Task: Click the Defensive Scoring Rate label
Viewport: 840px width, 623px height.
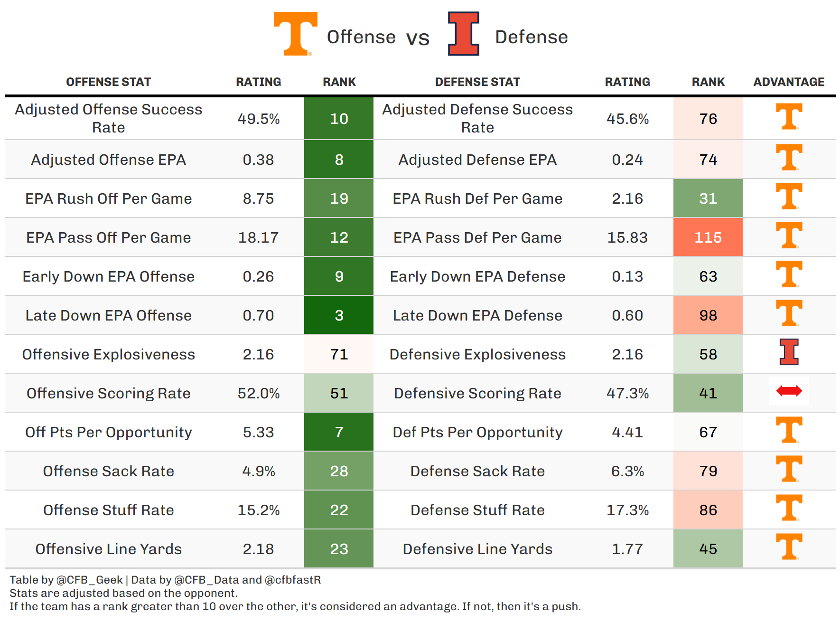Action: [x=477, y=393]
